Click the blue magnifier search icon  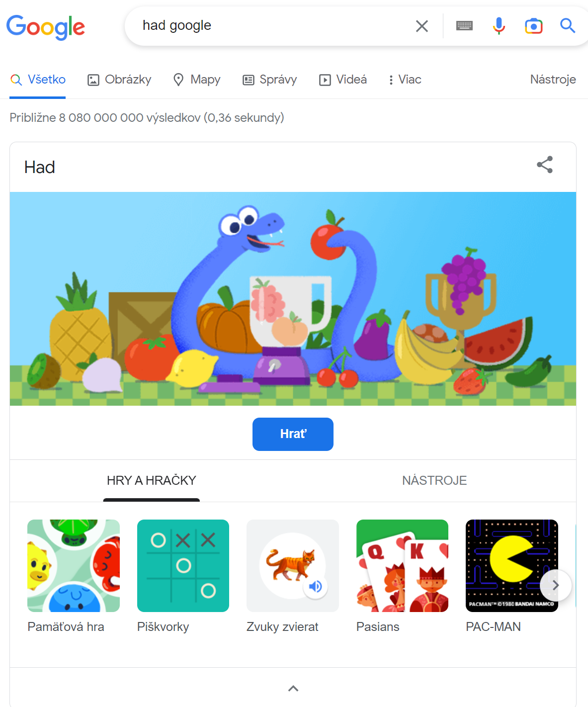(x=567, y=25)
